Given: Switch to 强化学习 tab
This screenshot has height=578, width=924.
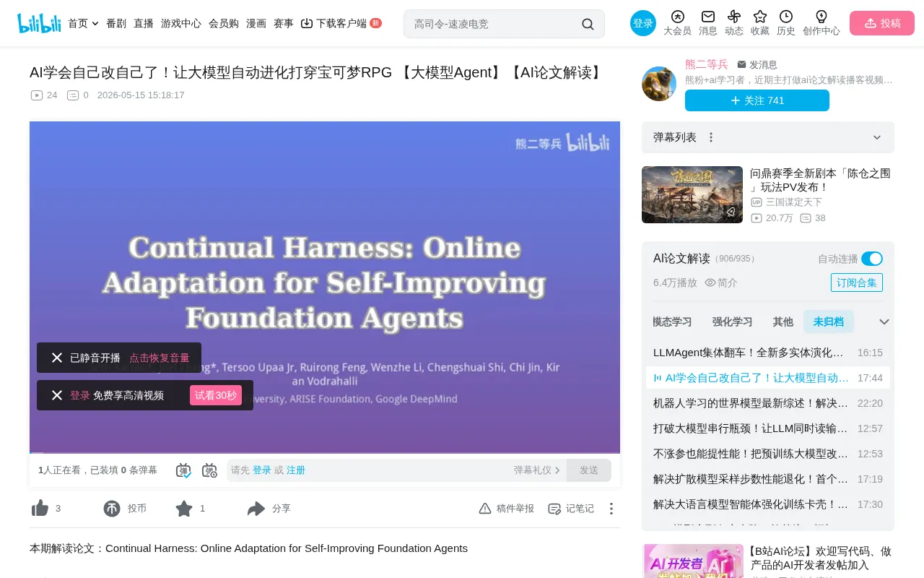Looking at the screenshot, I should pyautogui.click(x=732, y=322).
